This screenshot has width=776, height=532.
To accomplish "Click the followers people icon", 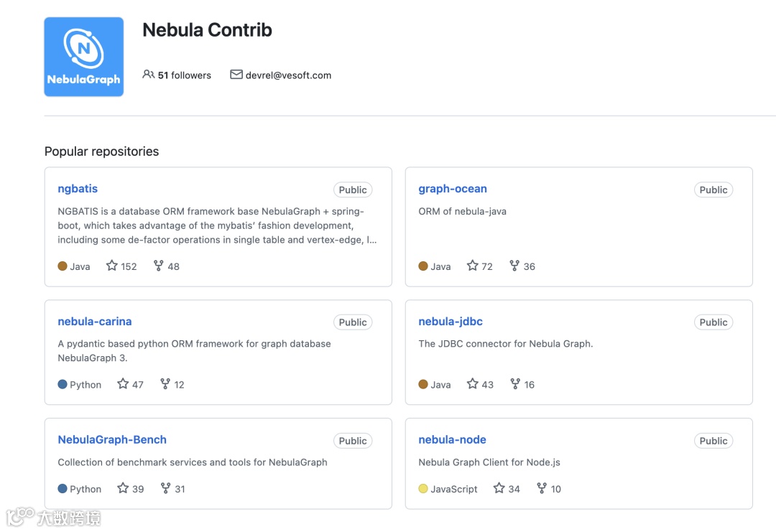I will click(x=149, y=75).
